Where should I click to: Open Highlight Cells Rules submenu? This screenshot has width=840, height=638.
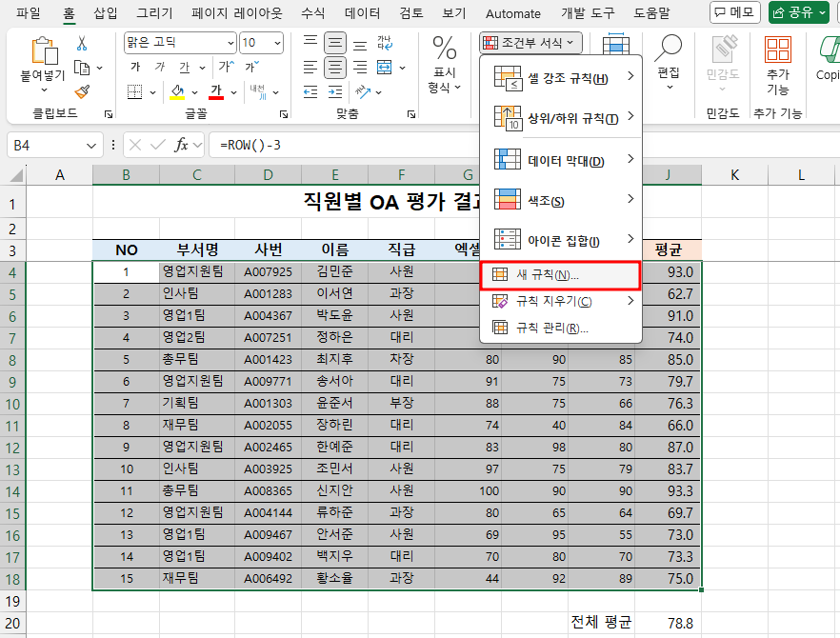pos(561,78)
